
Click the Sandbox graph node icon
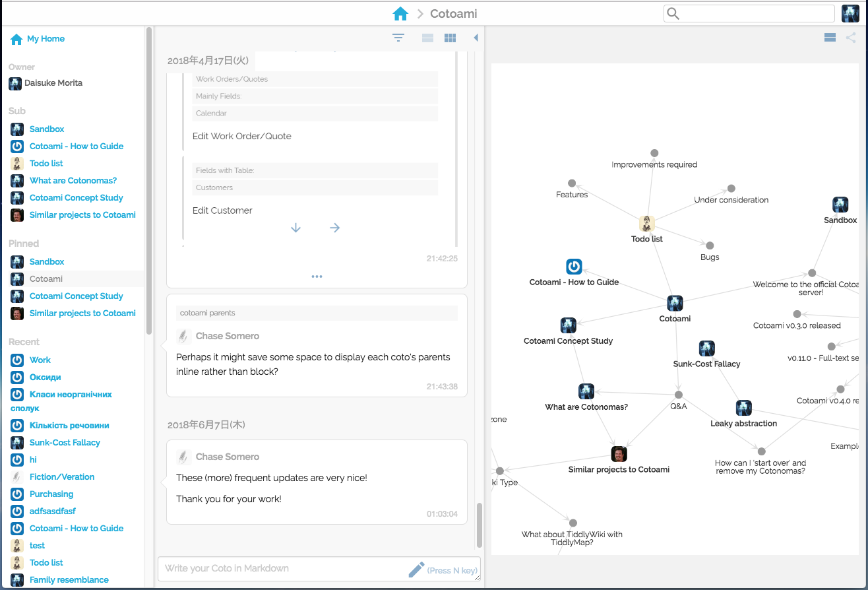(840, 205)
